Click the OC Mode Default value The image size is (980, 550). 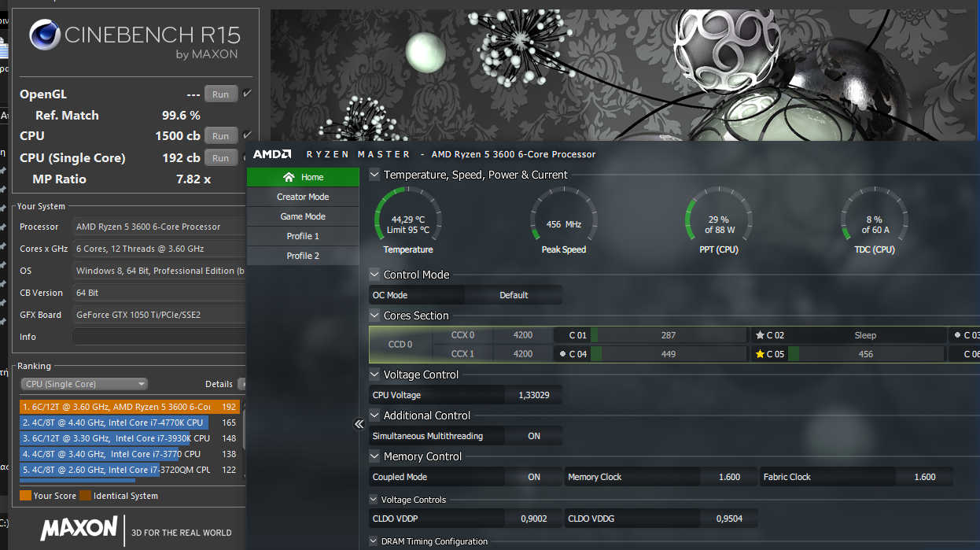pyautogui.click(x=514, y=295)
